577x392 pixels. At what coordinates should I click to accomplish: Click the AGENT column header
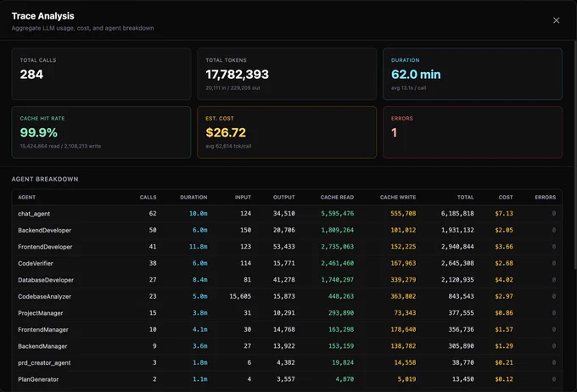(27, 198)
